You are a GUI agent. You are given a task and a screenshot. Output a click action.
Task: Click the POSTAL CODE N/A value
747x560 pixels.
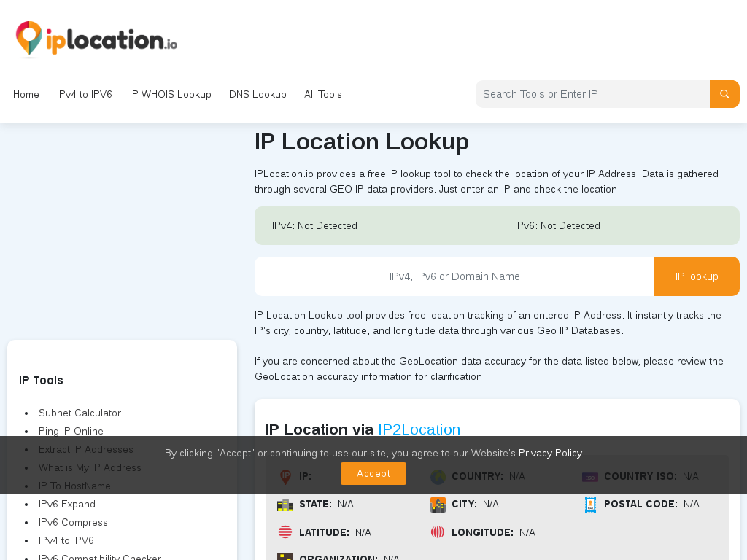(692, 505)
